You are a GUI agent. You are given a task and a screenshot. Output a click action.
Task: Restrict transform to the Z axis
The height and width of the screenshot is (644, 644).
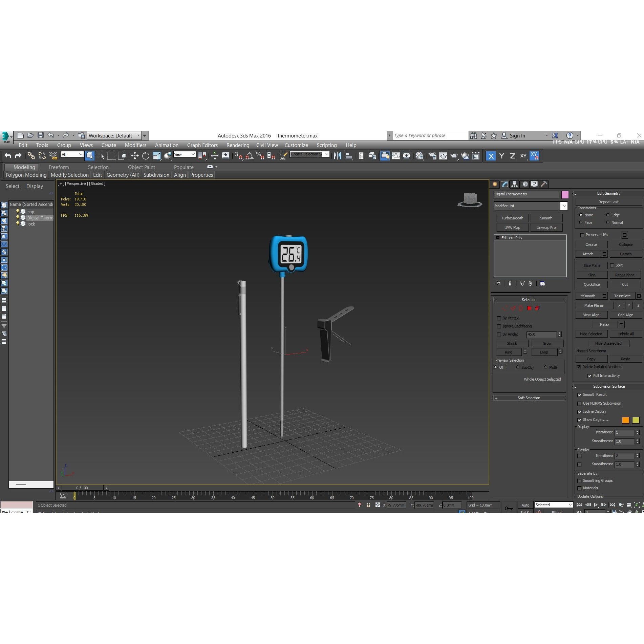click(513, 156)
